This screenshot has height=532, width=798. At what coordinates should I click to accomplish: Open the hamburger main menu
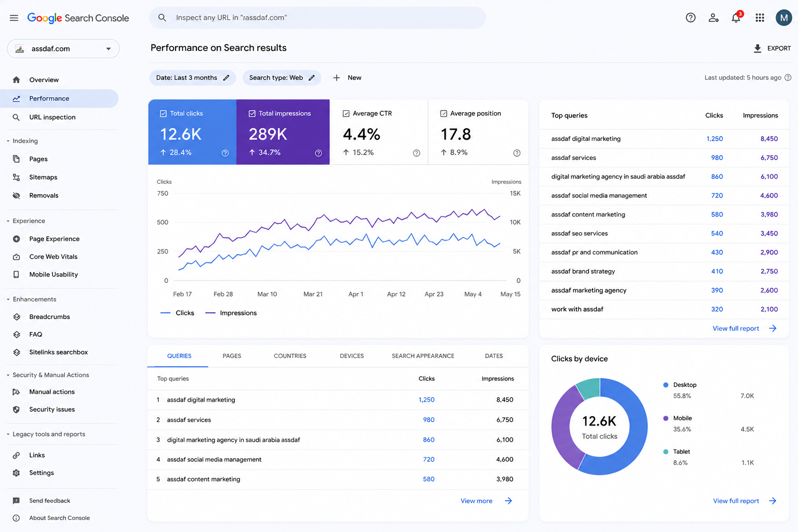(x=14, y=18)
